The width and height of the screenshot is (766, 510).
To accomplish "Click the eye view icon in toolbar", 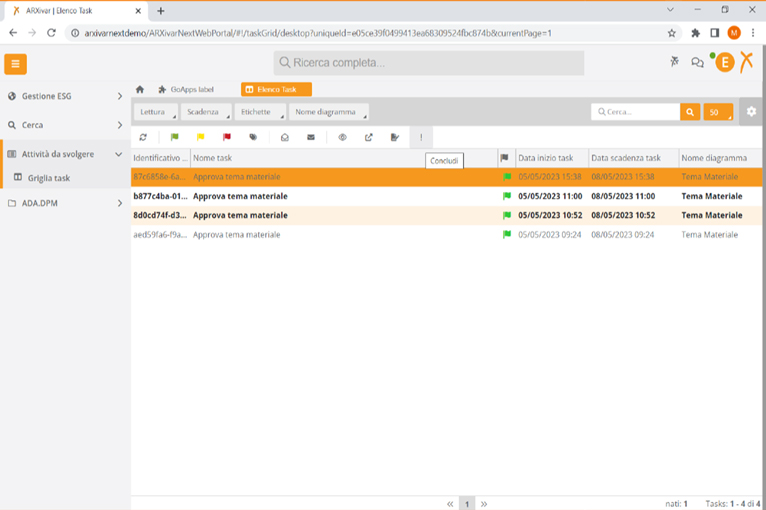I will point(342,137).
